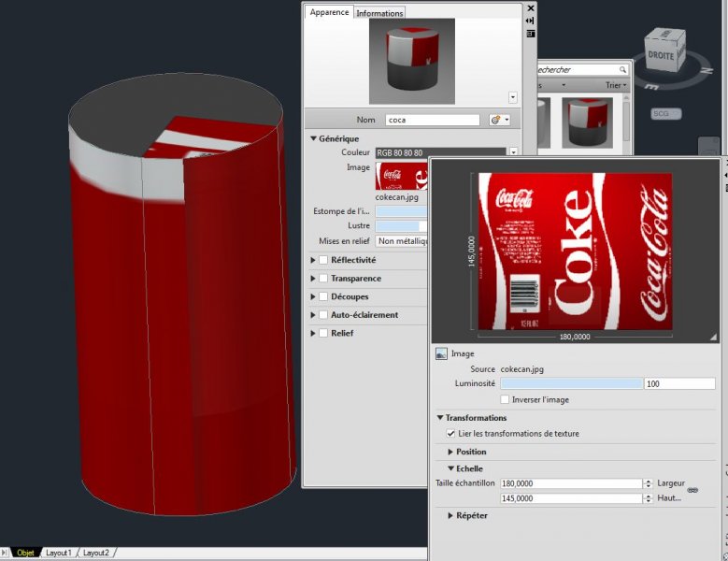Click the Nom field containing coca
The width and height of the screenshot is (728, 561).
433,120
